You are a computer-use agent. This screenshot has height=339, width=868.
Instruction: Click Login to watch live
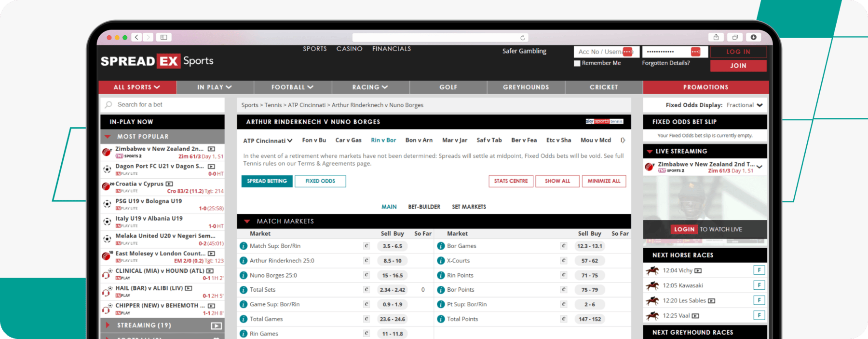tap(684, 229)
